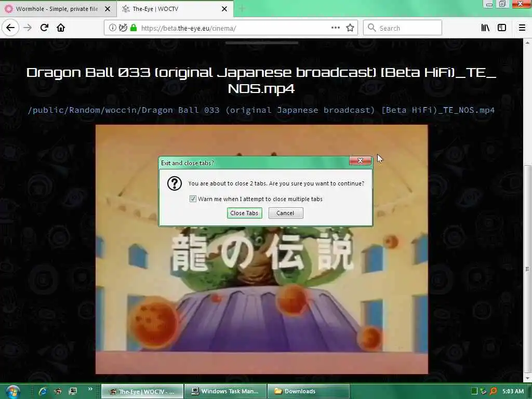The width and height of the screenshot is (532, 399).
Task: Confirm with the Close Tabs button
Action: pos(244,213)
